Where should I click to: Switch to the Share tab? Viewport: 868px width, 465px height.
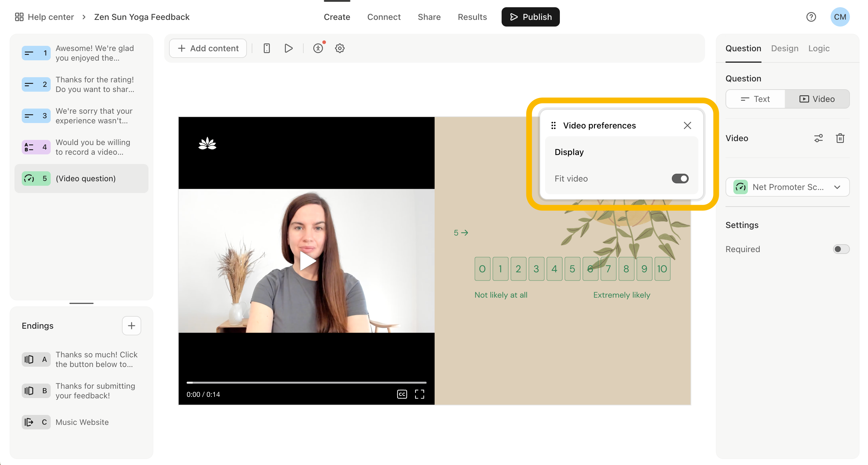click(429, 17)
